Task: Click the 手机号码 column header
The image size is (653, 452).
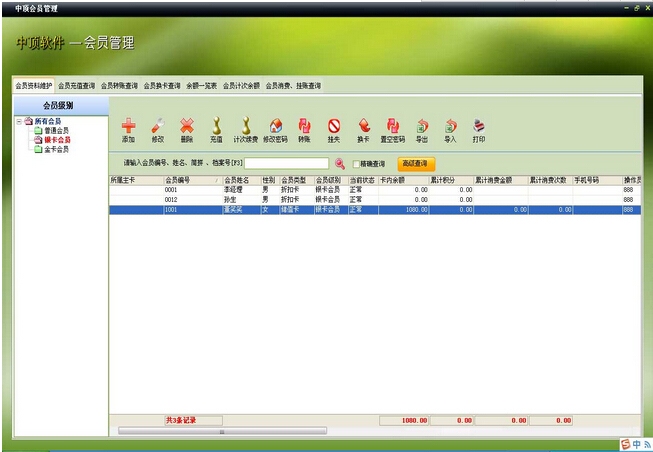Action: click(x=598, y=180)
